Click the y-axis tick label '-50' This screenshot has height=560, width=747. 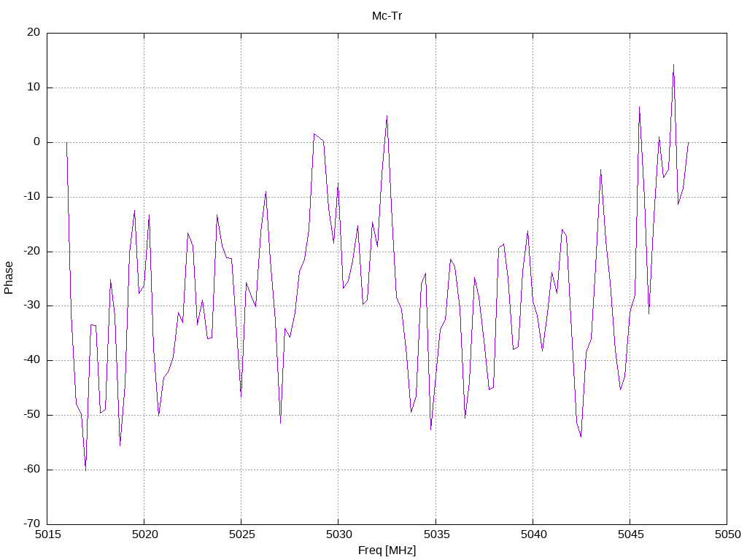32,415
